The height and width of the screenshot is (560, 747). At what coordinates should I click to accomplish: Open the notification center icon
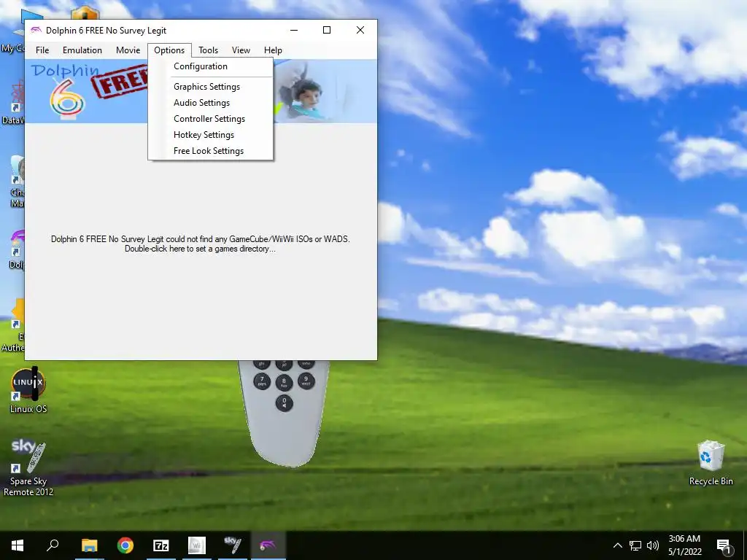point(724,545)
